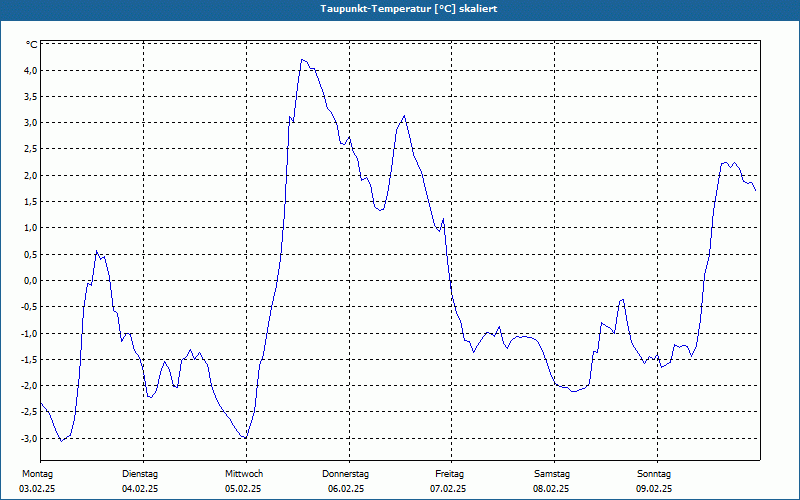Image resolution: width=800 pixels, height=500 pixels.
Task: Click the 1,5 y-axis value
Action: tap(31, 202)
